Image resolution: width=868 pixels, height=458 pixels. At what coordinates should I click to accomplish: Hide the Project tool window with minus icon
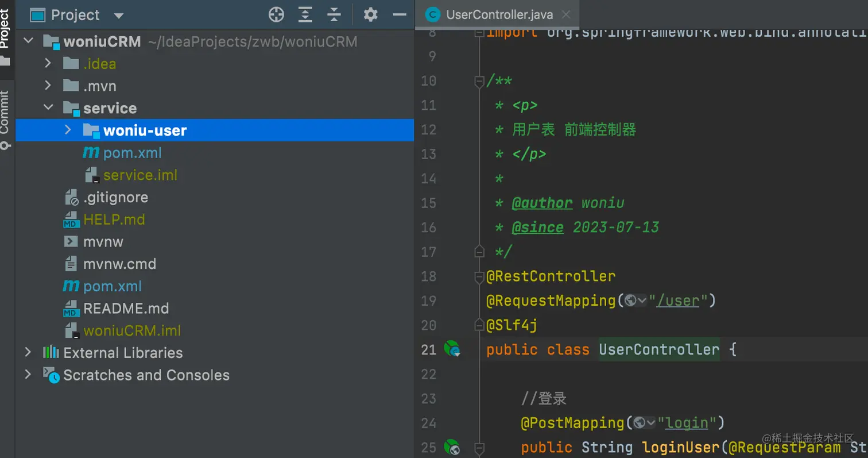pyautogui.click(x=400, y=15)
